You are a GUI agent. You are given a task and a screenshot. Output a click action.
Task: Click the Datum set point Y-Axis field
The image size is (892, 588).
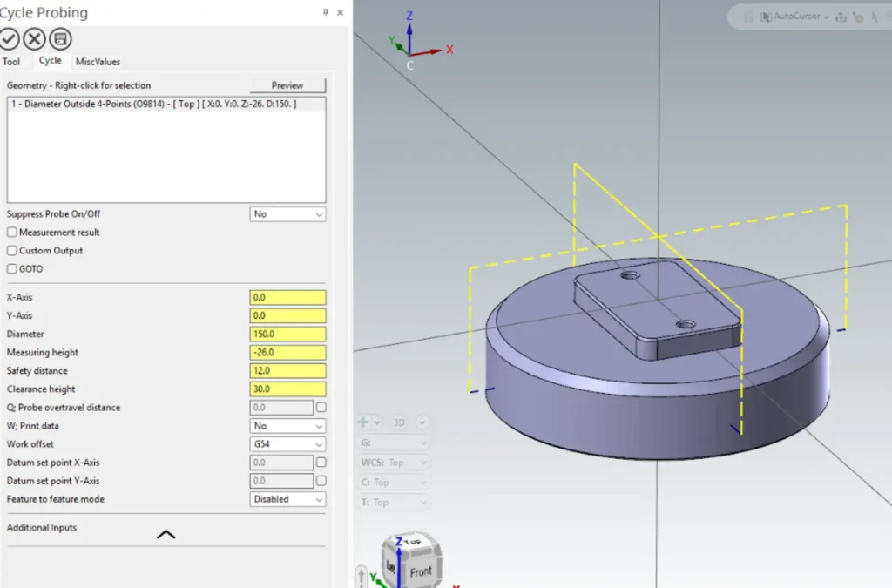(281, 481)
